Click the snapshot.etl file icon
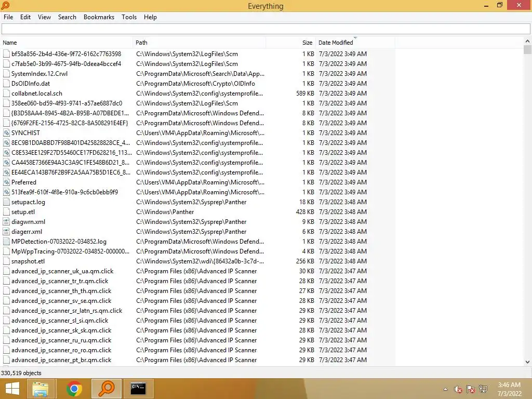The width and height of the screenshot is (532, 399). [x=6, y=261]
